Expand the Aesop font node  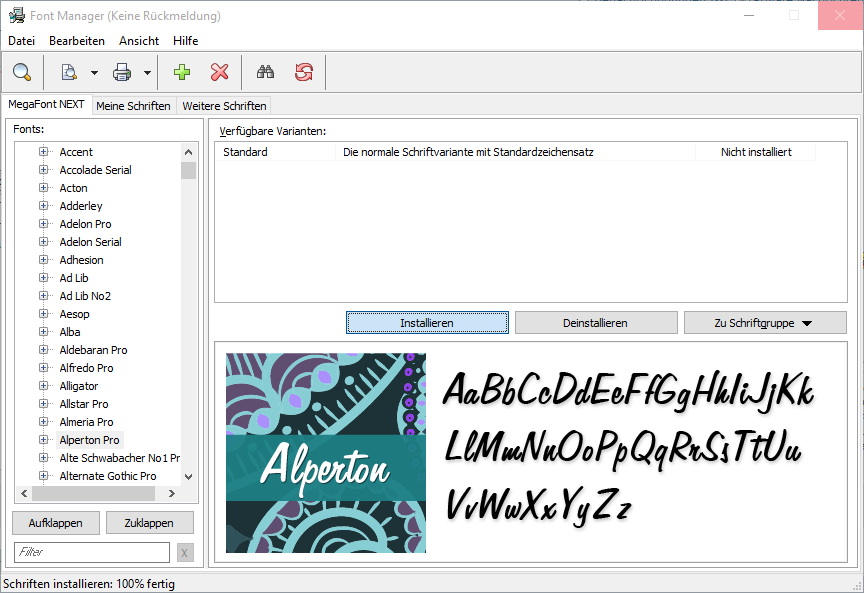coord(44,314)
